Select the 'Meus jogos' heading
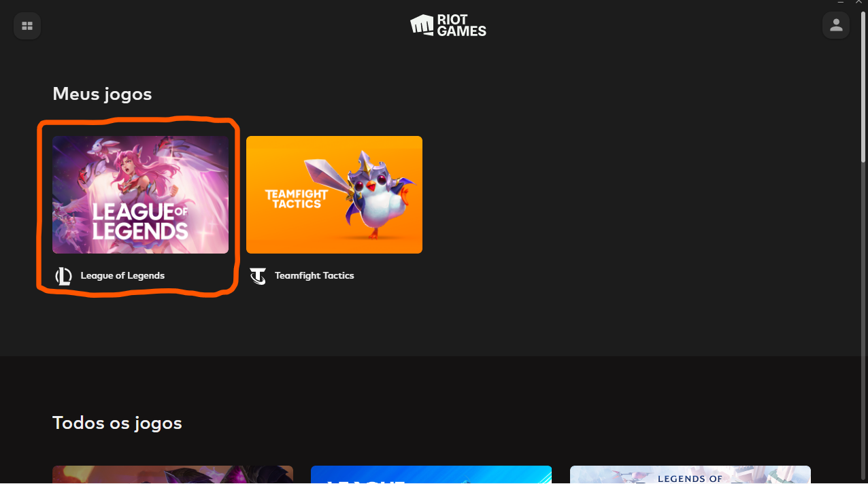 pos(102,94)
